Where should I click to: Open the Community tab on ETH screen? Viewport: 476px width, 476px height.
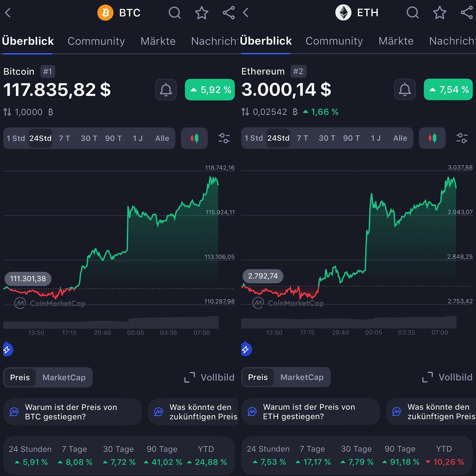pos(334,41)
